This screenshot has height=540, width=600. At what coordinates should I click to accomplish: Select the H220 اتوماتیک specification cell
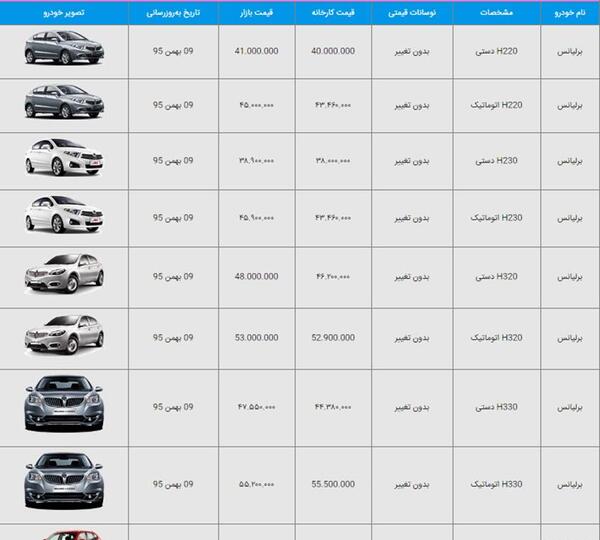pos(496,105)
